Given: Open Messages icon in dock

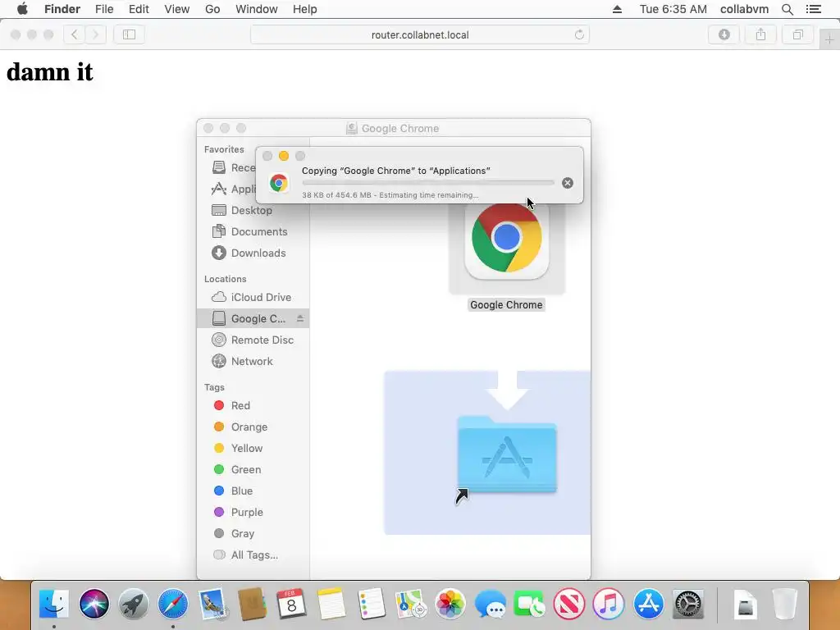Looking at the screenshot, I should (490, 604).
